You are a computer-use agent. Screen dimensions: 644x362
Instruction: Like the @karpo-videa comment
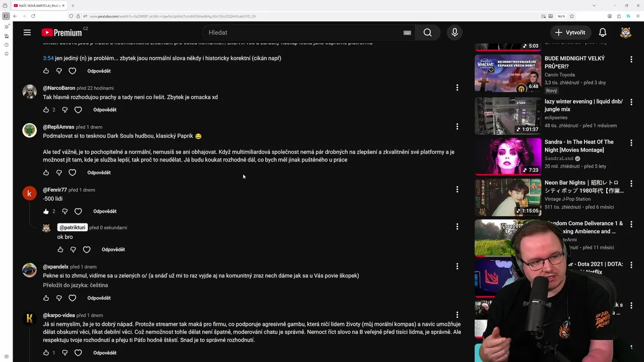(46, 352)
